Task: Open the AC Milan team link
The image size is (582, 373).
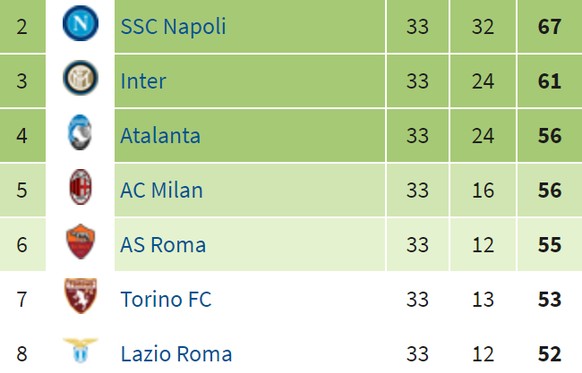Action: [161, 190]
